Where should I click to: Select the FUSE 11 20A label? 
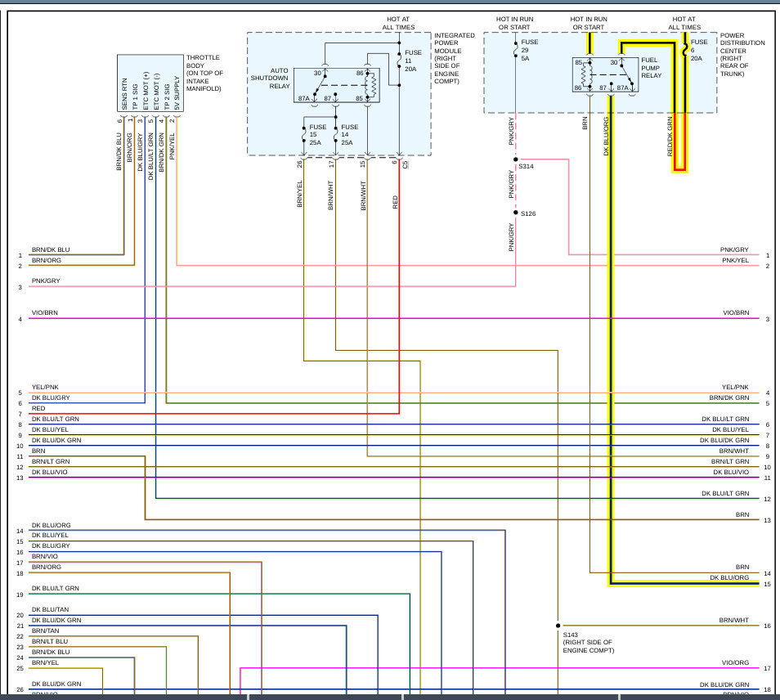[413, 61]
